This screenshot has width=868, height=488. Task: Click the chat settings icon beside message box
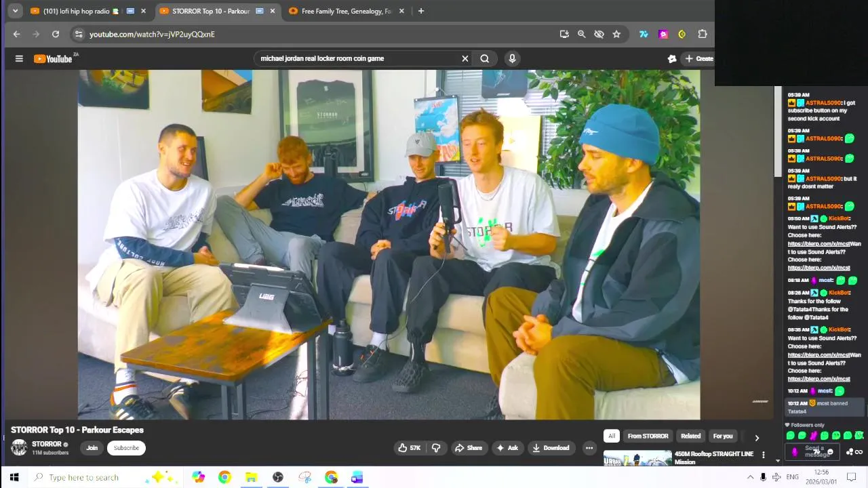tap(850, 452)
